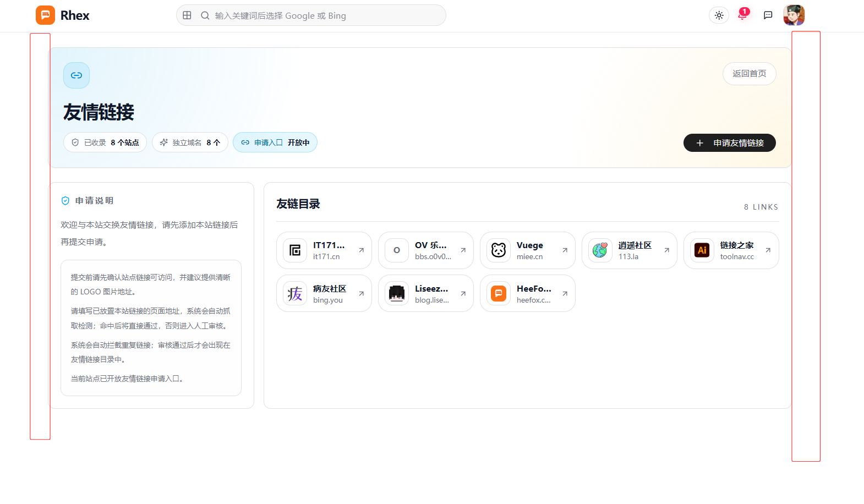Click external arrow on Vuege card
Viewport: 864px width, 504px height.
[565, 250]
